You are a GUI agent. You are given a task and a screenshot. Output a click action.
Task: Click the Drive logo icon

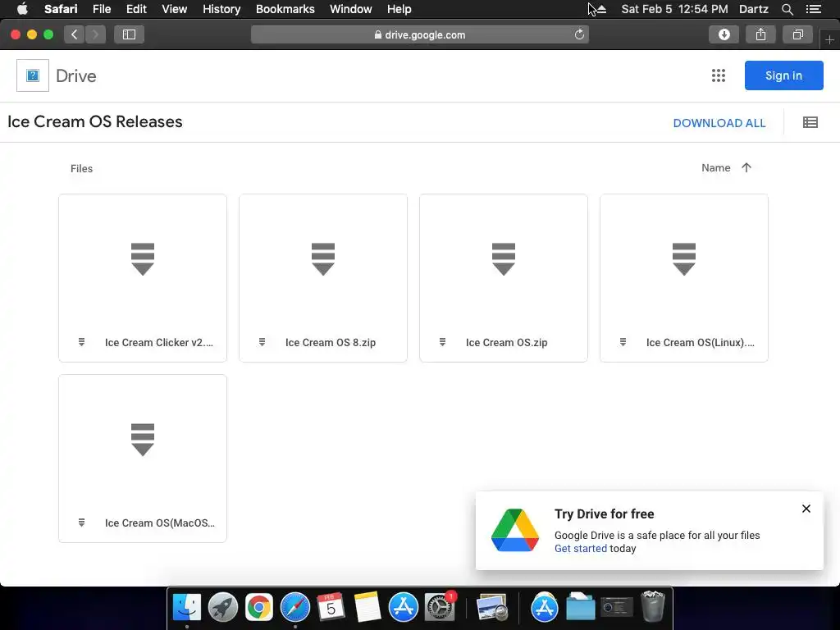[x=33, y=75]
